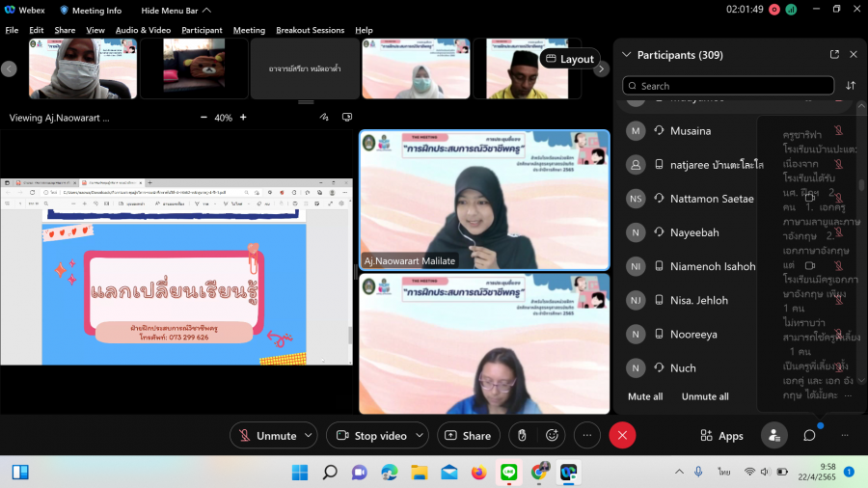Image resolution: width=868 pixels, height=488 pixels.
Task: Open the chat panel icon
Action: [x=809, y=436]
